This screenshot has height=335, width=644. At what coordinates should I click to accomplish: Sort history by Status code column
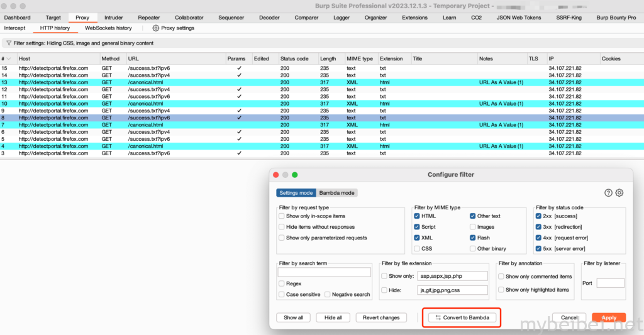coord(294,59)
